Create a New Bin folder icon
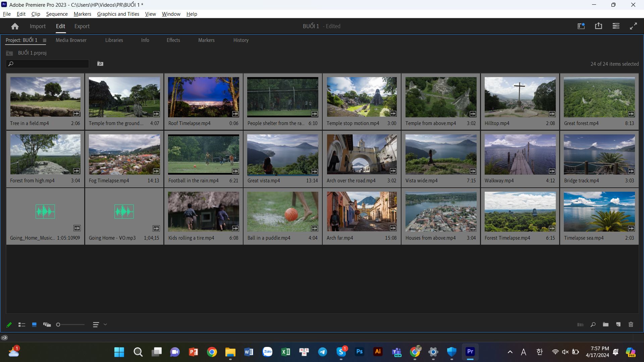Image resolution: width=644 pixels, height=362 pixels. [605, 324]
